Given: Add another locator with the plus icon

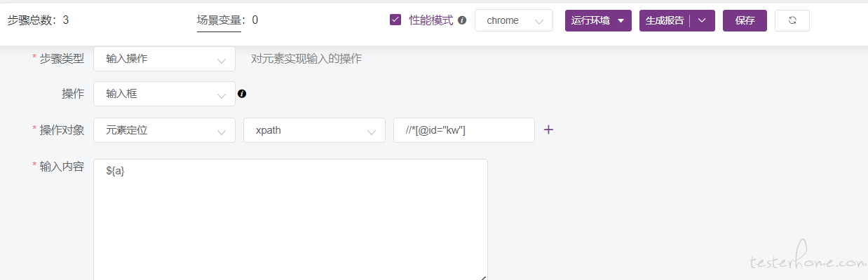Looking at the screenshot, I should tap(549, 129).
